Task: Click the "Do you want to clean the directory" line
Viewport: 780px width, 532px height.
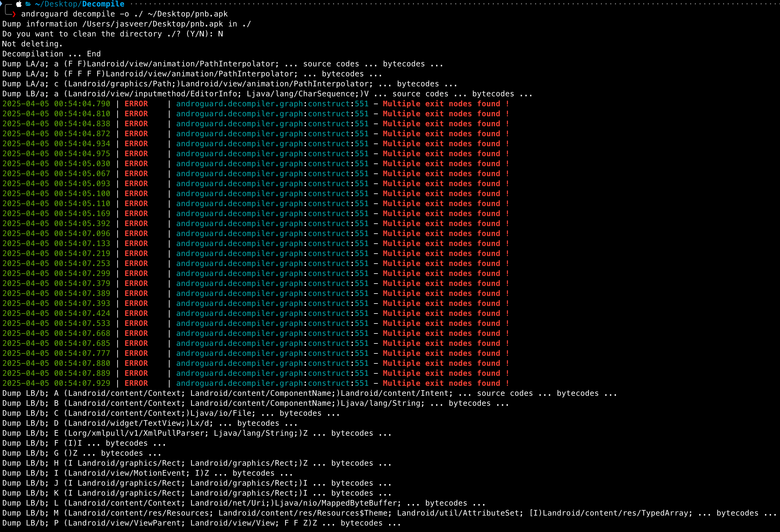Action: tap(112, 34)
